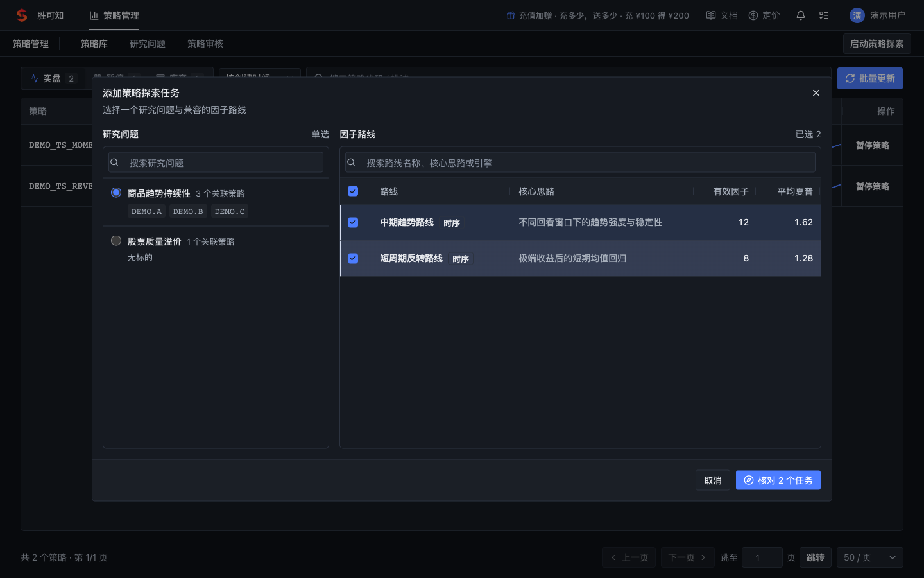Click the 时序 tag on 中期趋势路线
This screenshot has width=924, height=578.
tap(452, 223)
